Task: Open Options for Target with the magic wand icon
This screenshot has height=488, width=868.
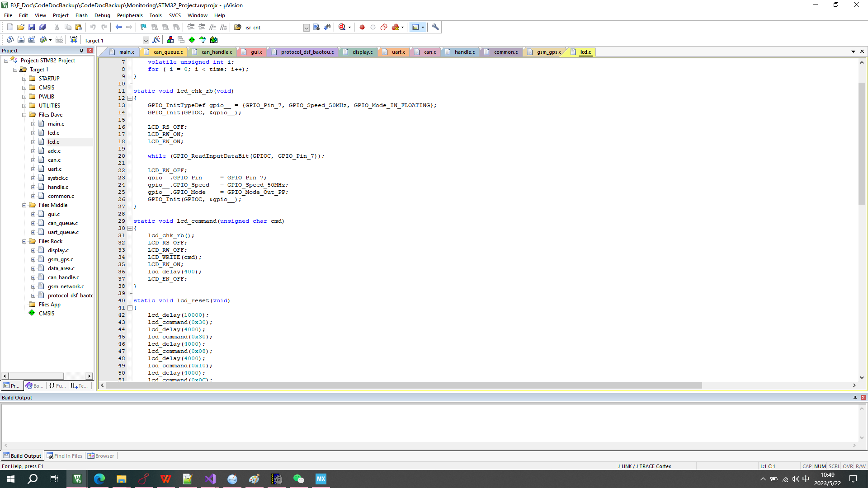Action: click(x=156, y=40)
